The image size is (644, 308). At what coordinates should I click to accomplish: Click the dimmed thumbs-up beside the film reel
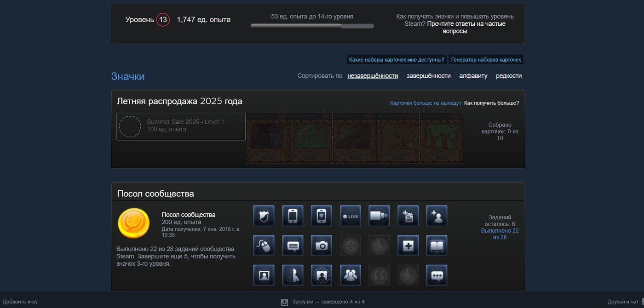click(x=379, y=245)
